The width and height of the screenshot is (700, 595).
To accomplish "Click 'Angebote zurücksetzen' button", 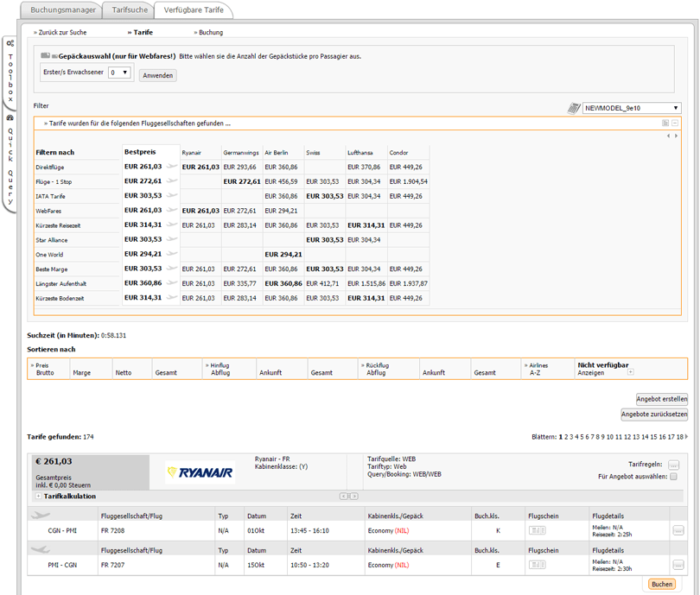I will 654,414.
